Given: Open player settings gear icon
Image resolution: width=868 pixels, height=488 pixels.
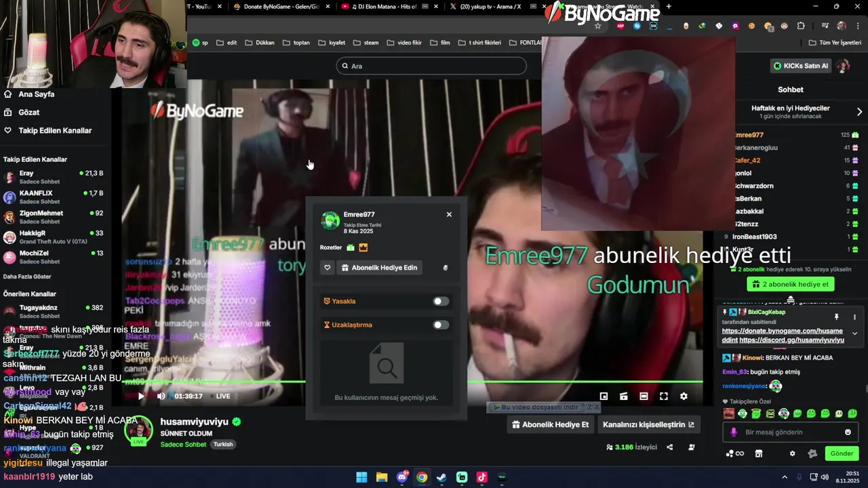Looking at the screenshot, I should [684, 396].
